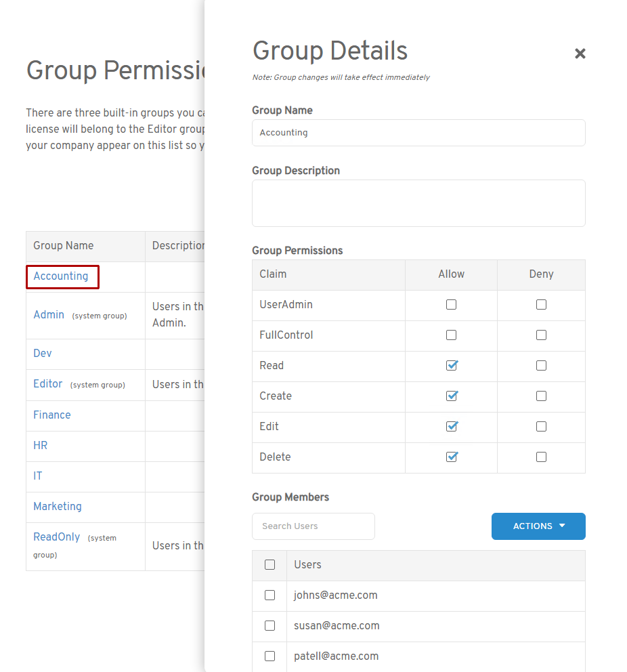Click inside the Group Description box

point(418,203)
